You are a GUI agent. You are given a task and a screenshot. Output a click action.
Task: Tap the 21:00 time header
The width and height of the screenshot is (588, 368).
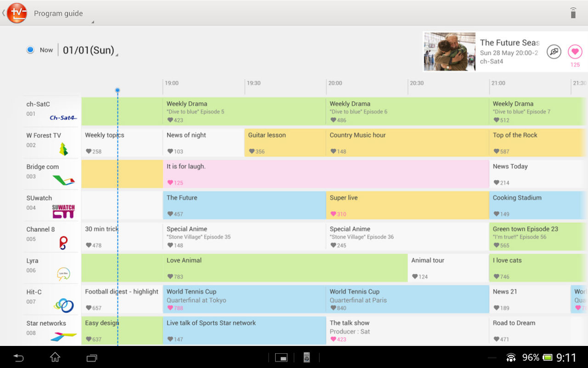point(498,83)
